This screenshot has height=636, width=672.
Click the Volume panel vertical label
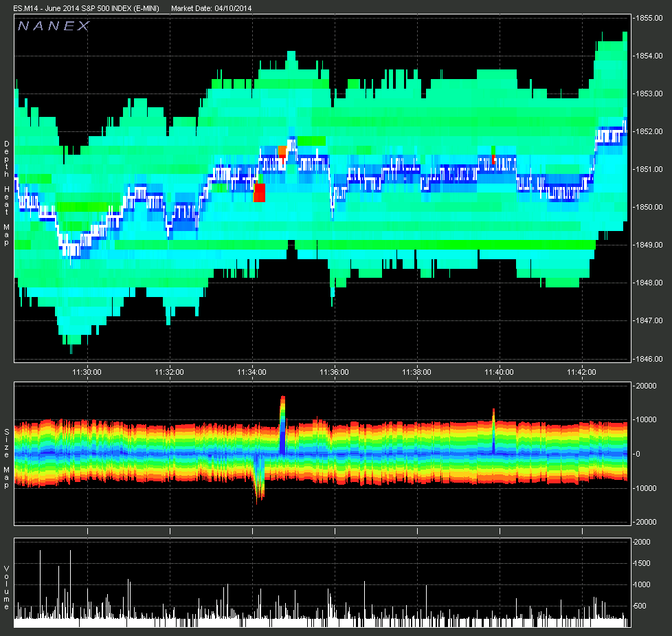6,588
